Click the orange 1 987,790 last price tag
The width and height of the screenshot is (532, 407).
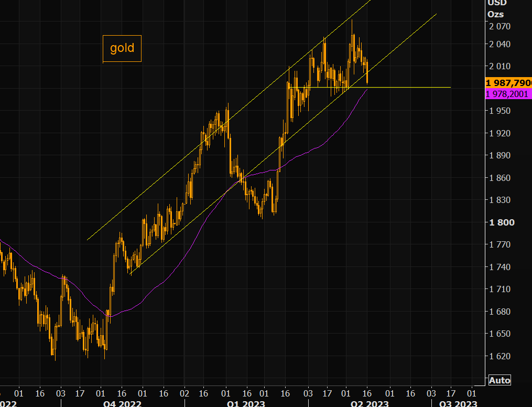coord(508,83)
